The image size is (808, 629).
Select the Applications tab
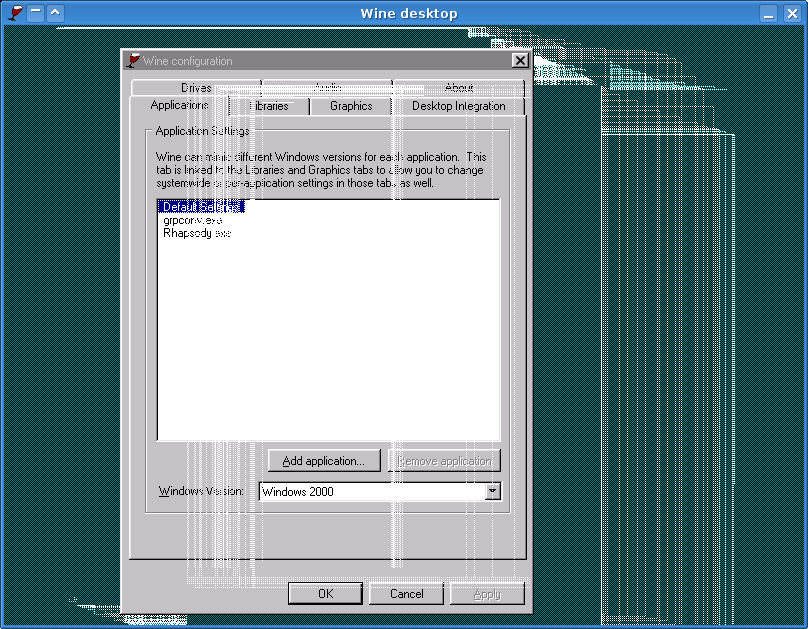[x=179, y=105]
